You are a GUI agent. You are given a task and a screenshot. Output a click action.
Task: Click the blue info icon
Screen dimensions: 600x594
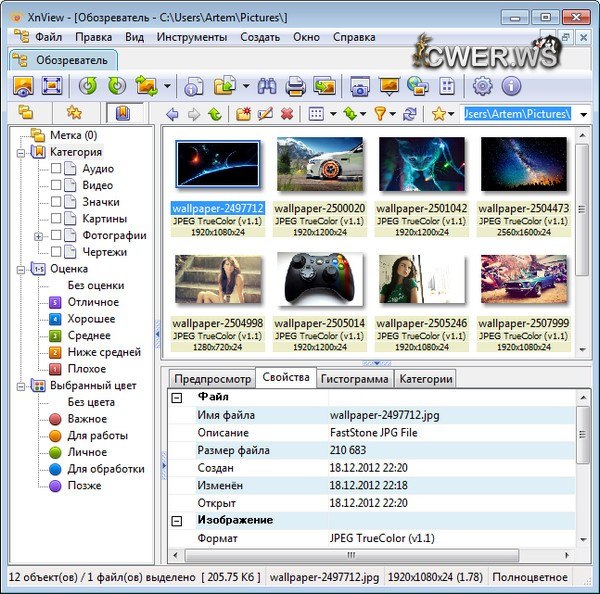(x=511, y=86)
